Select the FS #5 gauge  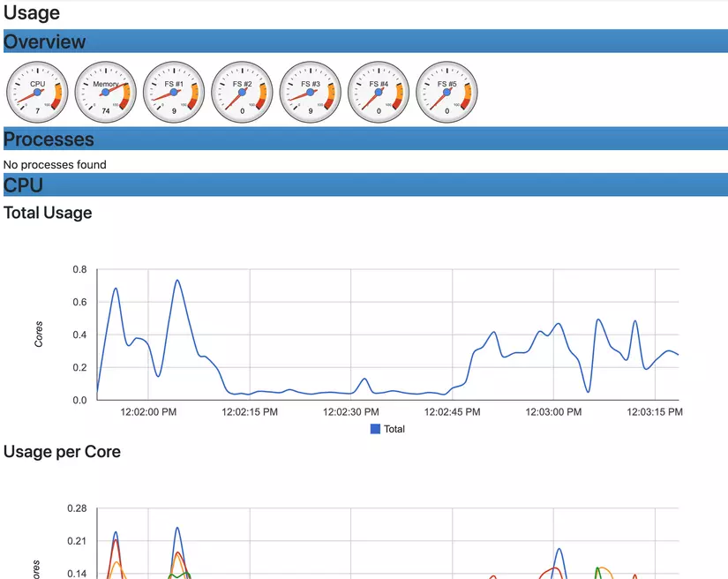coord(447,91)
